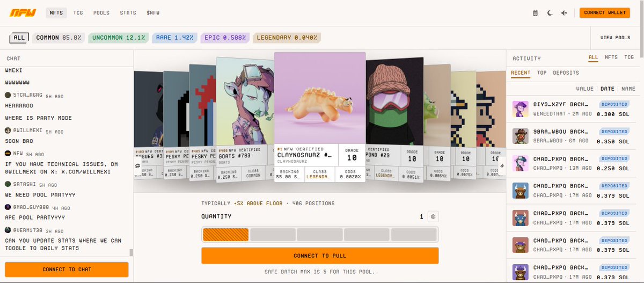Select the ALL rarity filter
This screenshot has width=644, height=283.
(x=19, y=38)
